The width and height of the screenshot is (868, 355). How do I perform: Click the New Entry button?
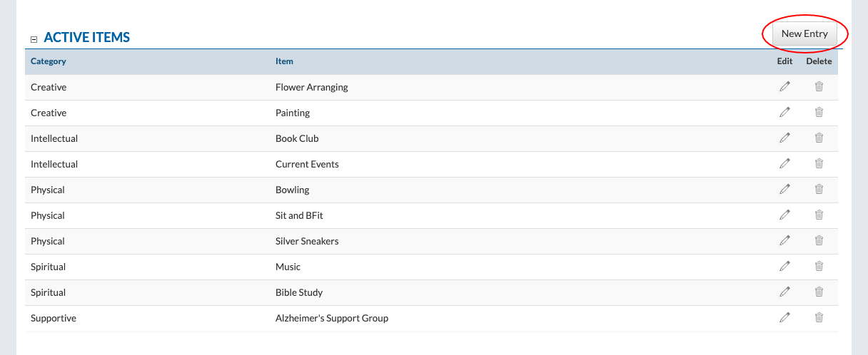804,34
